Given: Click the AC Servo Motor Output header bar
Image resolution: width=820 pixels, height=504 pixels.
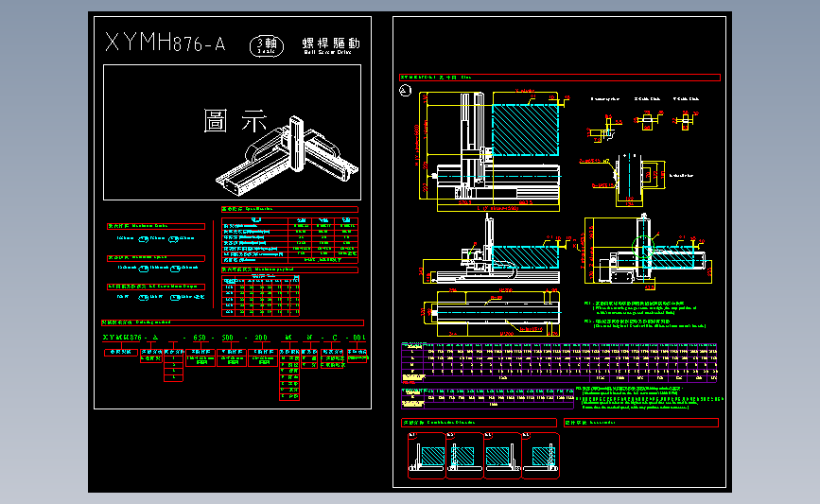Looking at the screenshot, I should [156, 287].
